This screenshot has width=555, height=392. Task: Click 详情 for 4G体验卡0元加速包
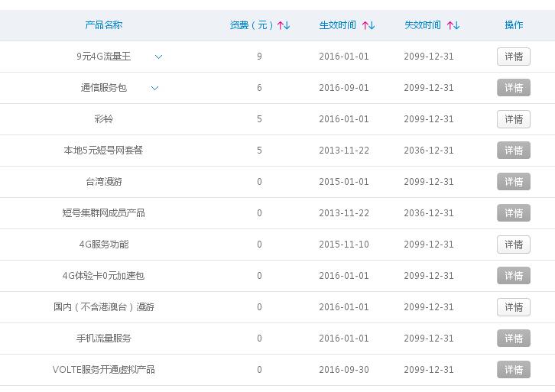513,276
